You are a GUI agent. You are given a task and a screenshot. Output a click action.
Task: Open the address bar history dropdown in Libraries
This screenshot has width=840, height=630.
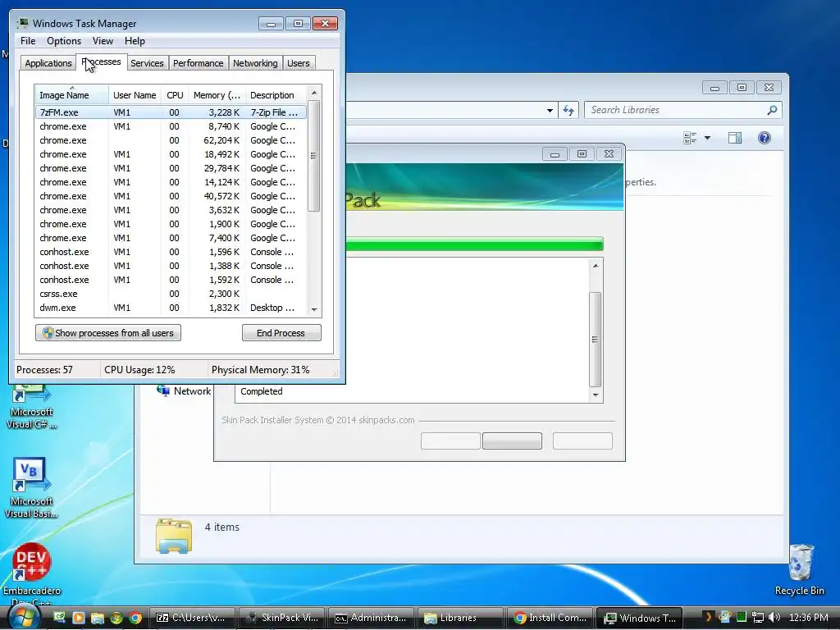(x=550, y=111)
